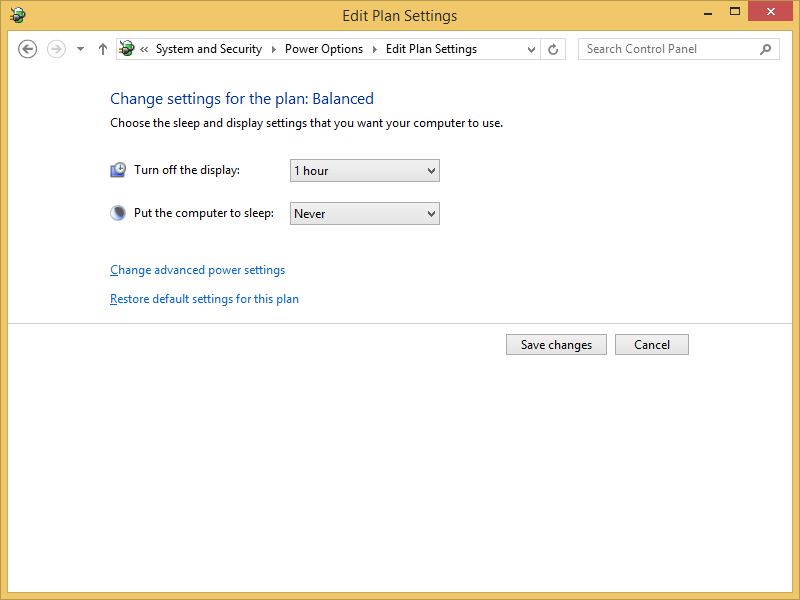The height and width of the screenshot is (600, 800).
Task: Open address bar history dropdown
Action: [x=531, y=49]
